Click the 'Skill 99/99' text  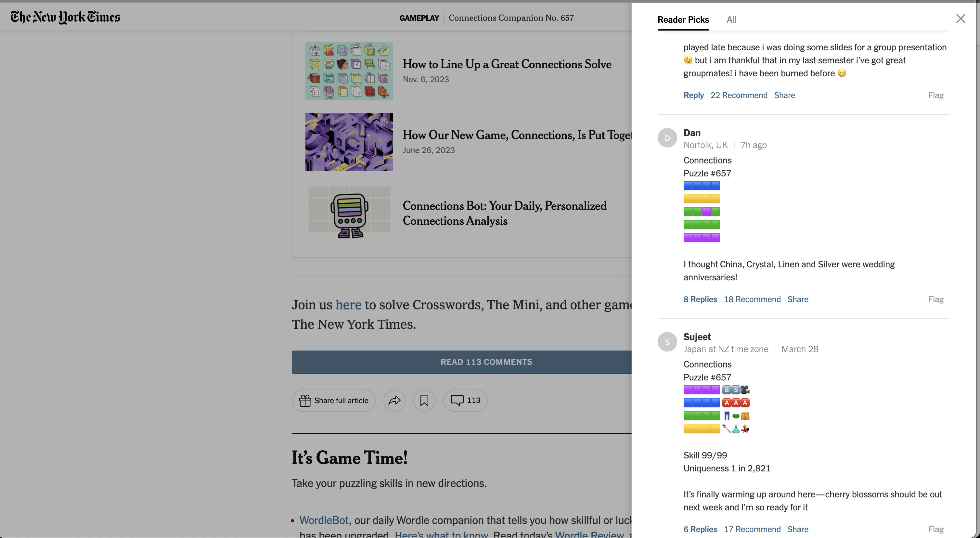pos(705,455)
